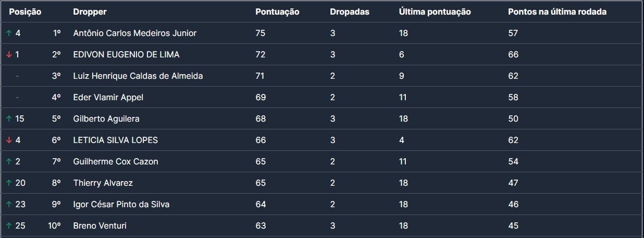
Task: Click green up arrow by Igor César Pinto
Action: (9, 204)
